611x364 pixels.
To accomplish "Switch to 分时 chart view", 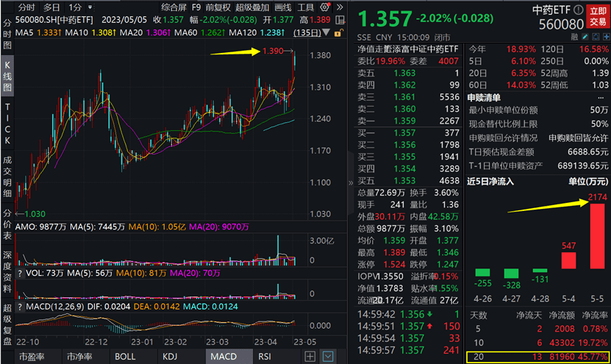I will tap(26, 7).
